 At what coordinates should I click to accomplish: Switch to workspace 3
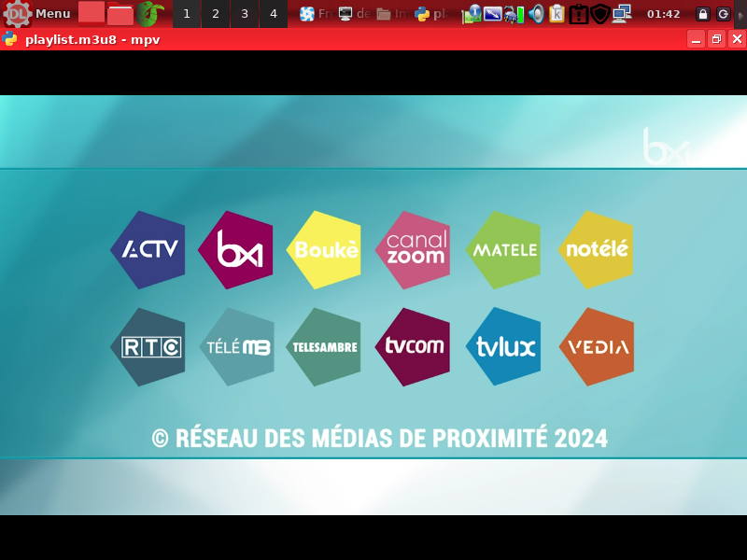pos(245,14)
